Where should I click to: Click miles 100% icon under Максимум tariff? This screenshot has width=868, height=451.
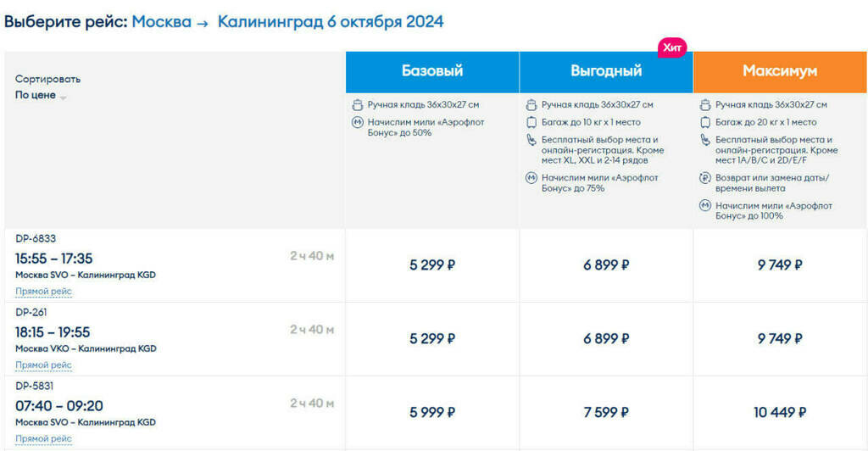pyautogui.click(x=705, y=206)
